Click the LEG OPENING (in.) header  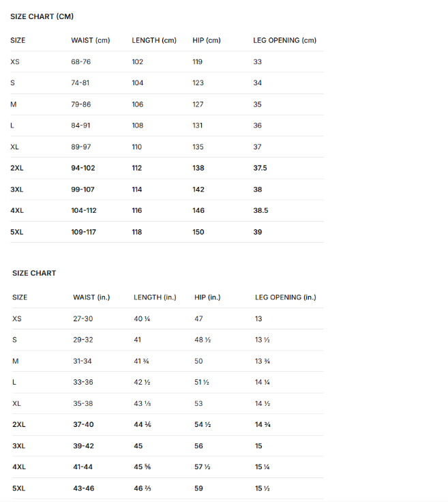(286, 297)
